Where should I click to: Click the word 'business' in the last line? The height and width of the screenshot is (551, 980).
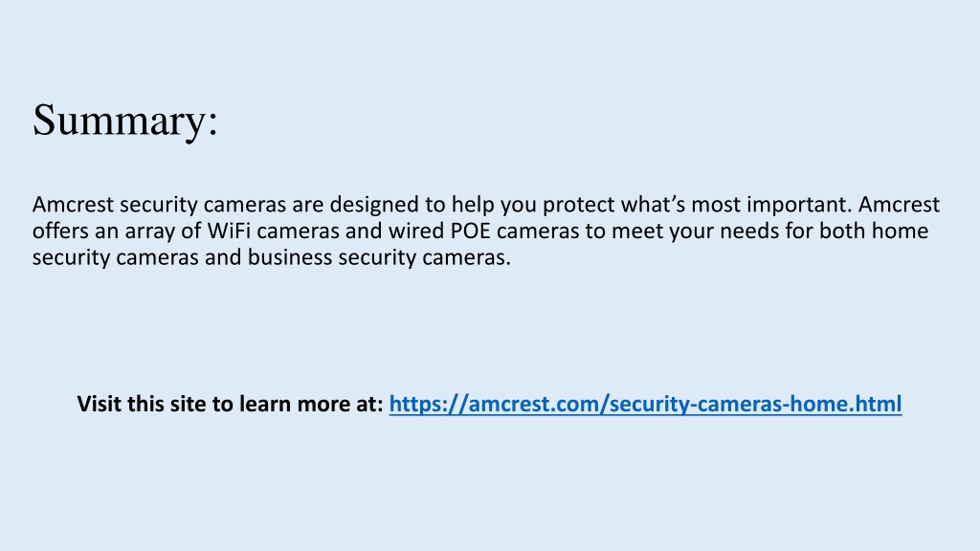[x=289, y=257]
